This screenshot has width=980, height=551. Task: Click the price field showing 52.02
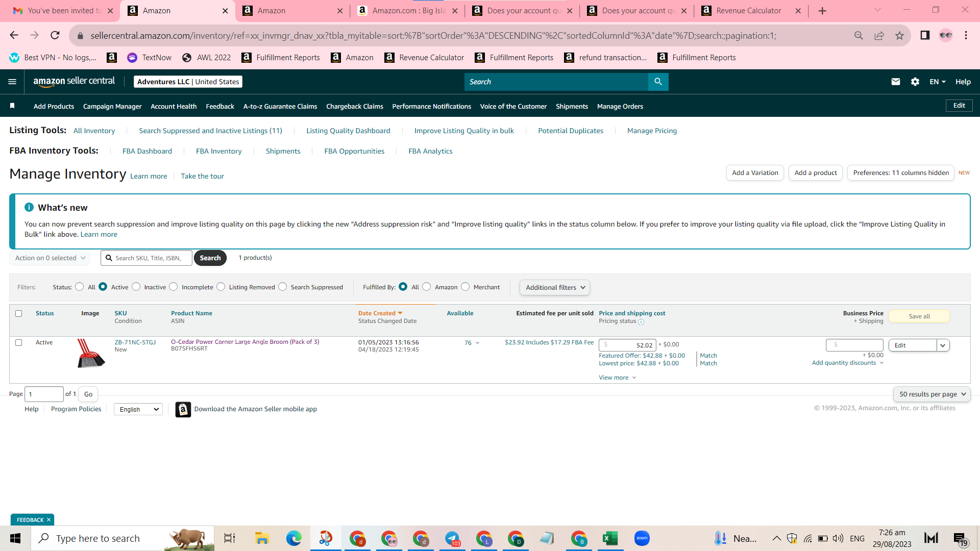[627, 345]
